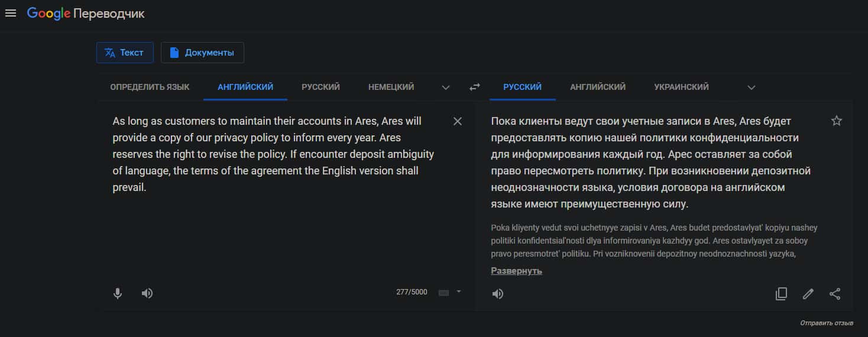Expand transliteration with Развернуть link
This screenshot has width=868, height=337.
click(516, 271)
